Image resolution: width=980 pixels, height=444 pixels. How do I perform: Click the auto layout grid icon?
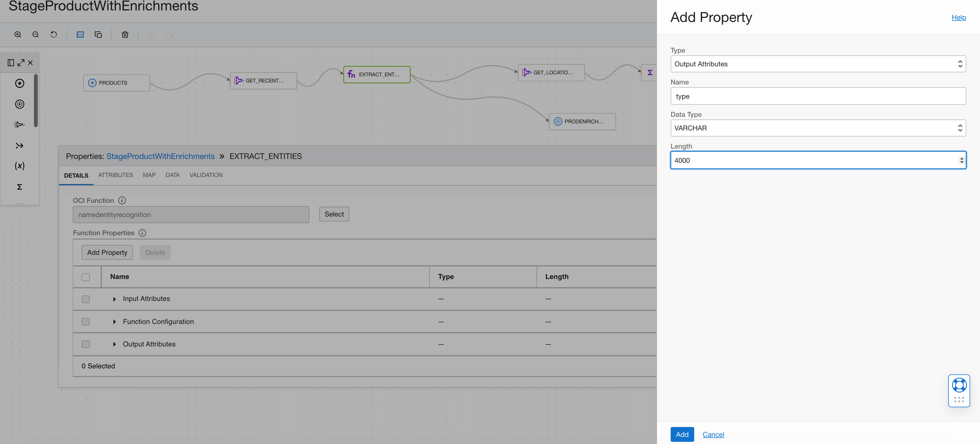point(80,35)
